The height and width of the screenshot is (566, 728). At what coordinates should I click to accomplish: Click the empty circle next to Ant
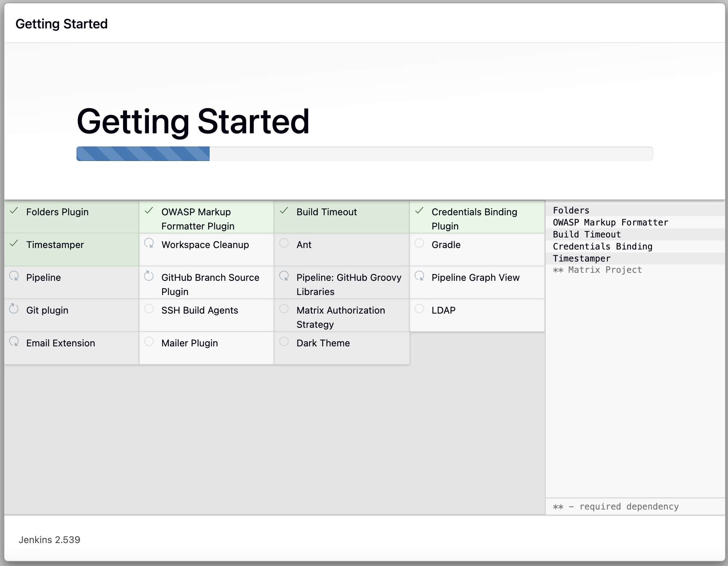[x=284, y=243]
